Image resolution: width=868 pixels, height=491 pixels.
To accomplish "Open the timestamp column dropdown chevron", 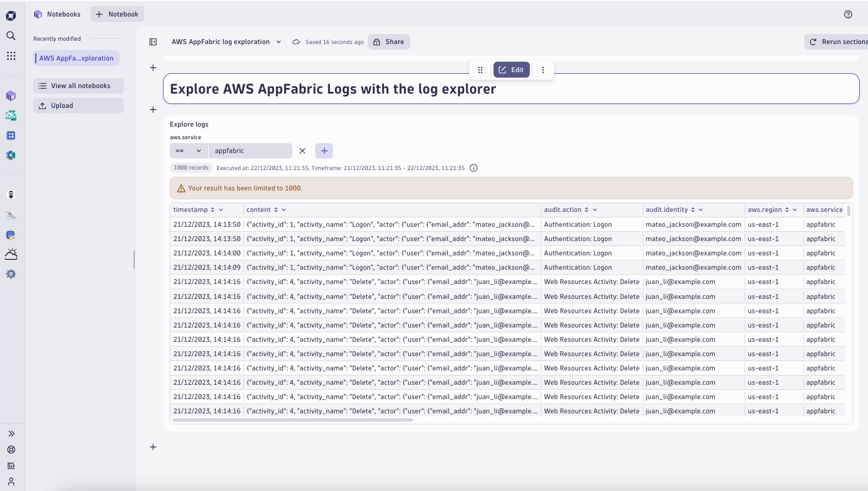I will tap(221, 210).
